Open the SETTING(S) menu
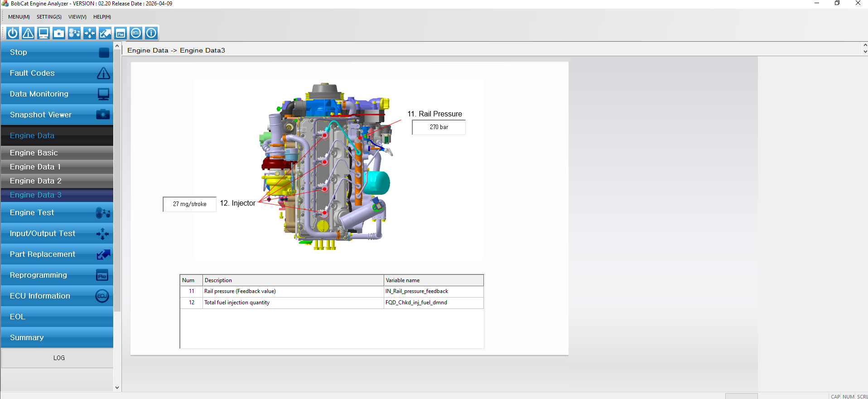868x399 pixels. pyautogui.click(x=49, y=17)
